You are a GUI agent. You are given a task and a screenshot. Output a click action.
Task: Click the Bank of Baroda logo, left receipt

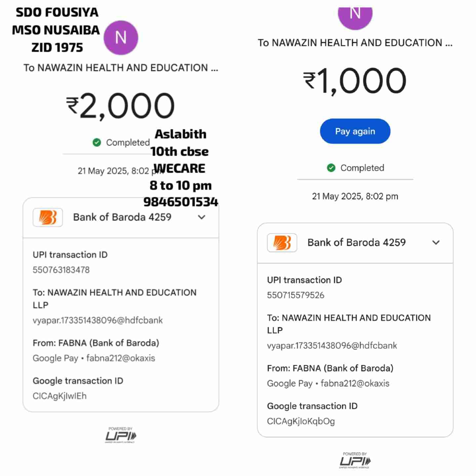point(48,217)
